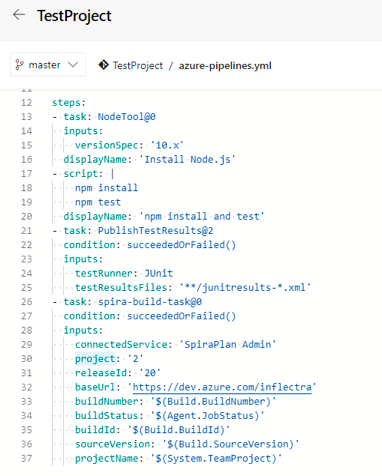The image size is (382, 476).
Task: Click the branch icon beside master
Action: (x=19, y=65)
